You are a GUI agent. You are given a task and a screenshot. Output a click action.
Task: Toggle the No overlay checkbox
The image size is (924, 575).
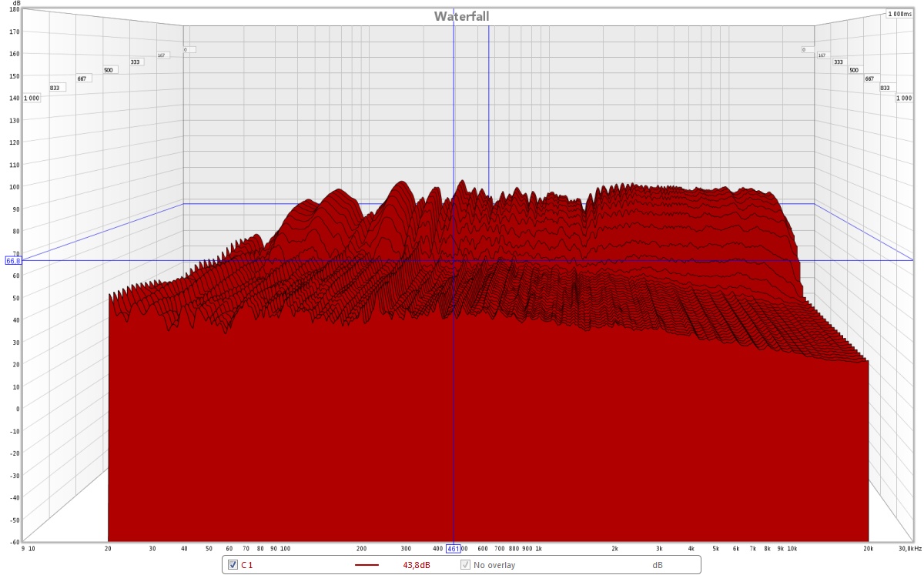[465, 565]
